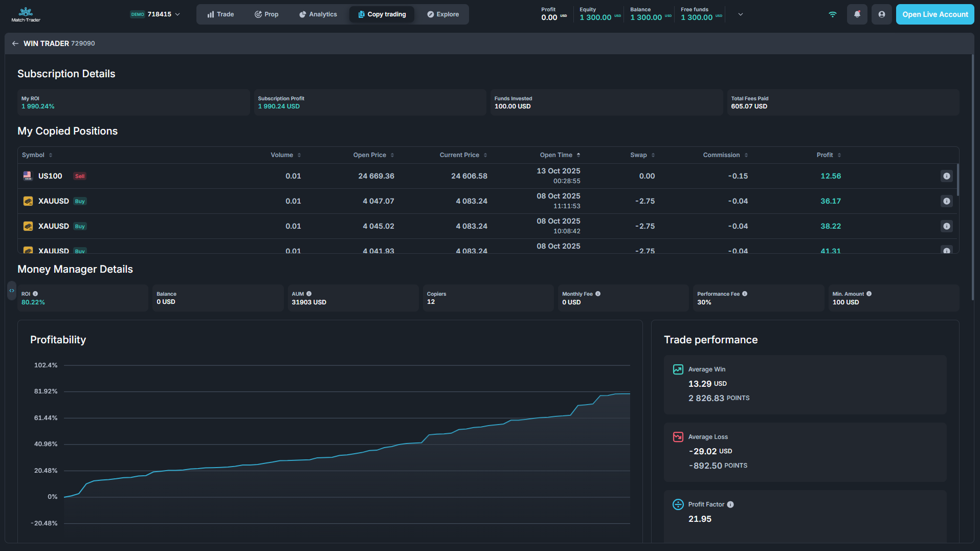The image size is (980, 551).
Task: Click the back arrow beside WIN TRADER
Action: pyautogui.click(x=15, y=43)
